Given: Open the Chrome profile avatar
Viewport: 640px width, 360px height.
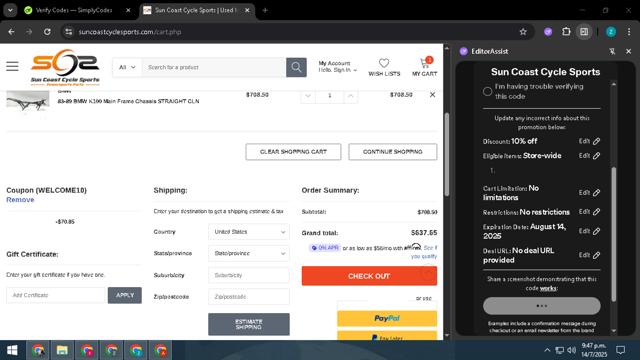Looking at the screenshot, I should 611,32.
